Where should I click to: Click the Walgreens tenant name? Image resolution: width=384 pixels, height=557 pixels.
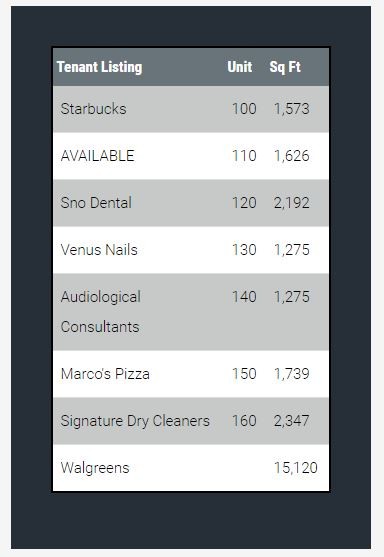pos(95,468)
